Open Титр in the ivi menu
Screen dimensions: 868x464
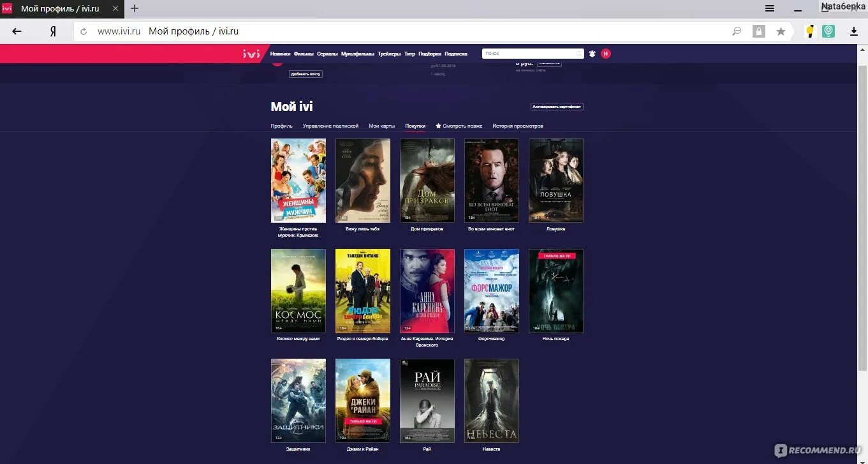409,54
